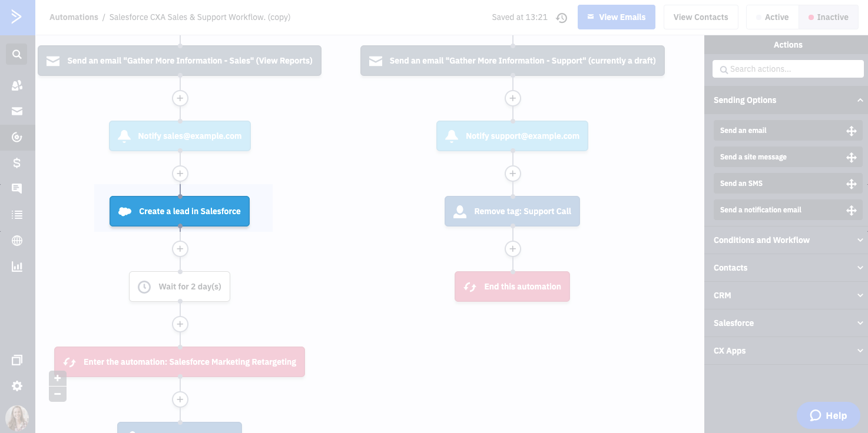Open Gather More Information - Sales email step
868x433 pixels.
click(180, 61)
